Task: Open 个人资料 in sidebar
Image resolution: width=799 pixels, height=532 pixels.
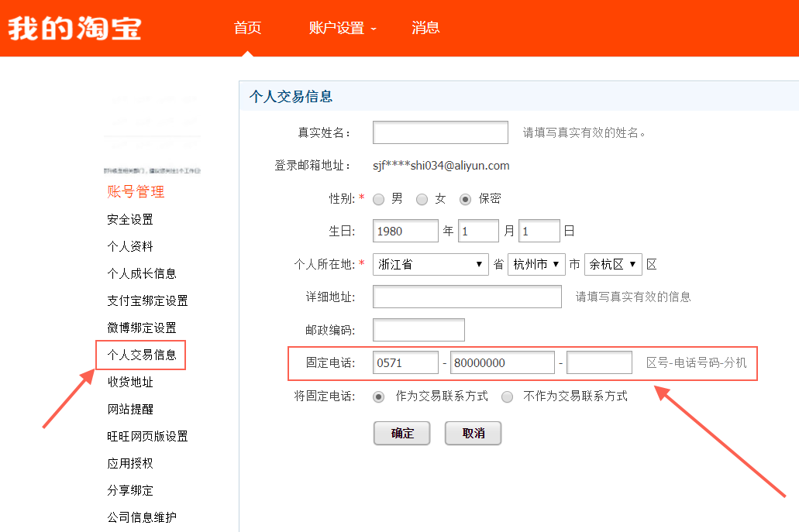Action: (130, 246)
